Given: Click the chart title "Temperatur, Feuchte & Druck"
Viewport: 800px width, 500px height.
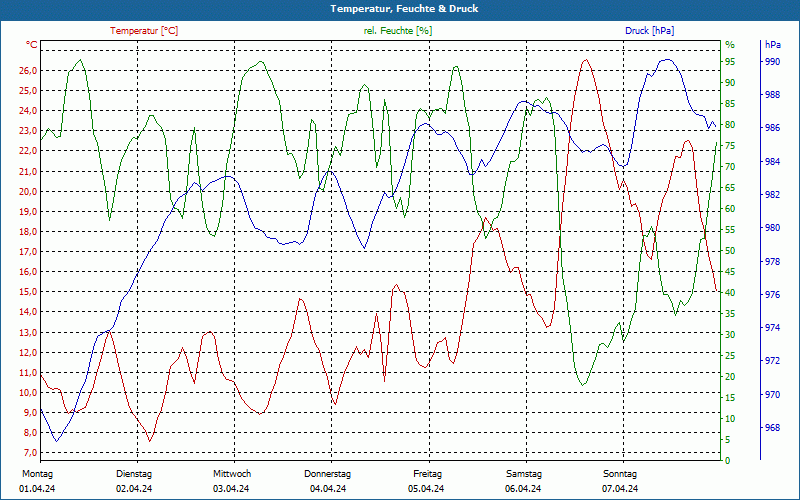Looking at the screenshot, I should click(404, 9).
